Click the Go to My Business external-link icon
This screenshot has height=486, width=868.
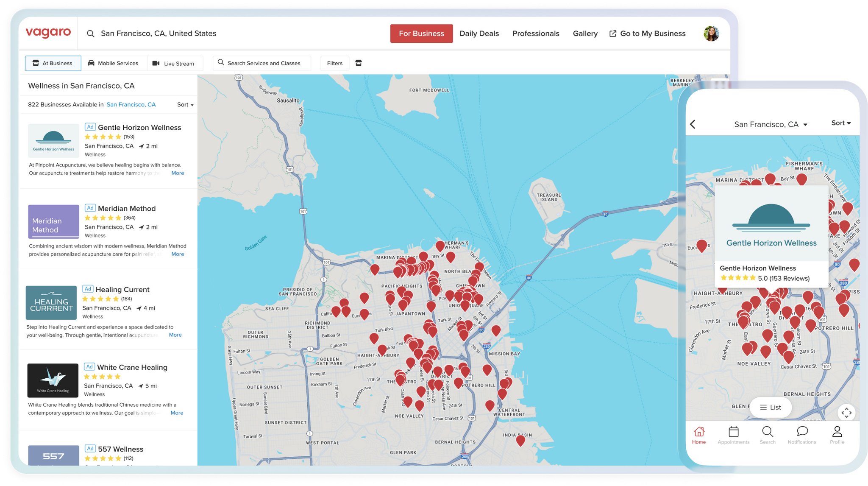613,34
